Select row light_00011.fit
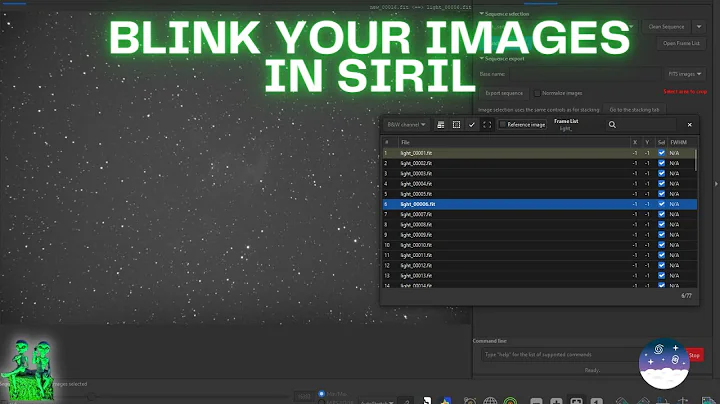 (x=540, y=255)
